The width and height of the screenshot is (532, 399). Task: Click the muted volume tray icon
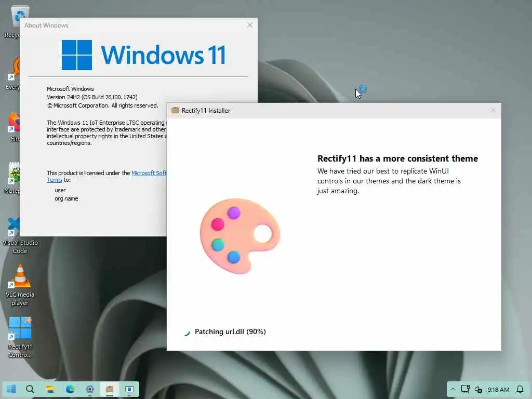click(x=478, y=390)
